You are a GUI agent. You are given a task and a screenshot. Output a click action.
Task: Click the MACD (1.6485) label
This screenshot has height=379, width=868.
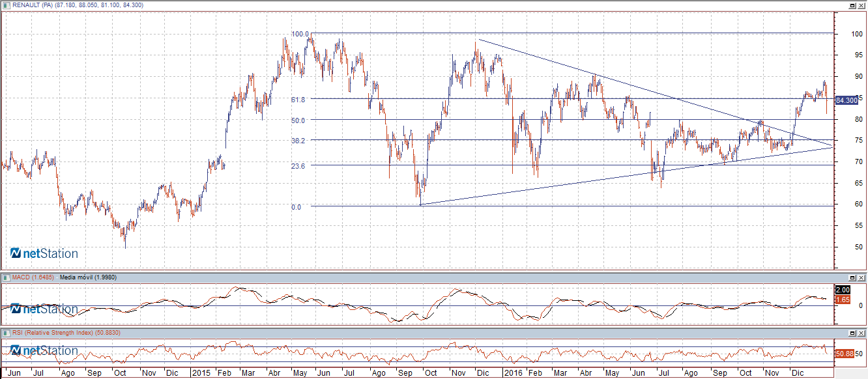(33, 277)
